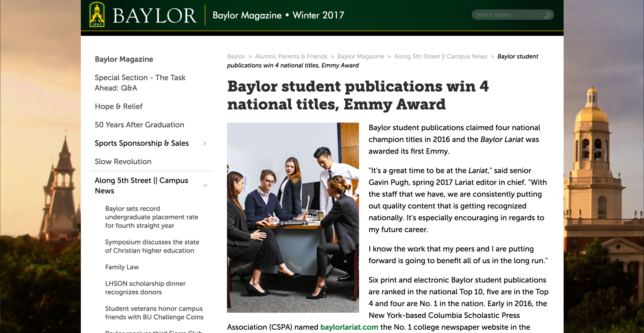644x333 pixels.
Task: Open the Family Law sidebar link
Action: [122, 267]
